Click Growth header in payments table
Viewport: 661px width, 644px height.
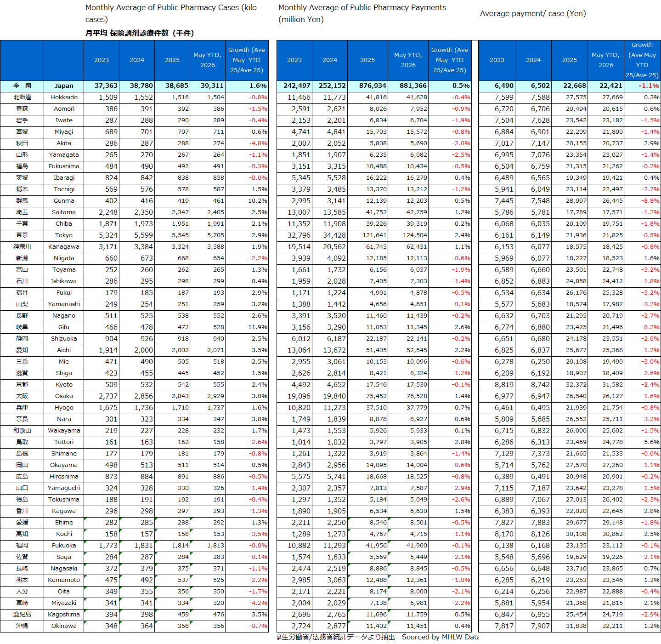(450, 60)
